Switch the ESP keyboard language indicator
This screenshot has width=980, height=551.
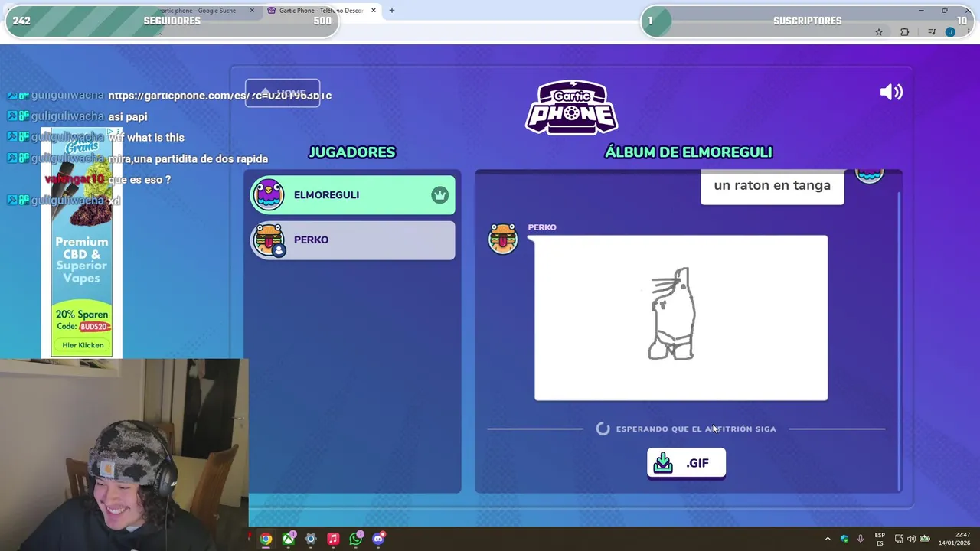[x=880, y=539]
